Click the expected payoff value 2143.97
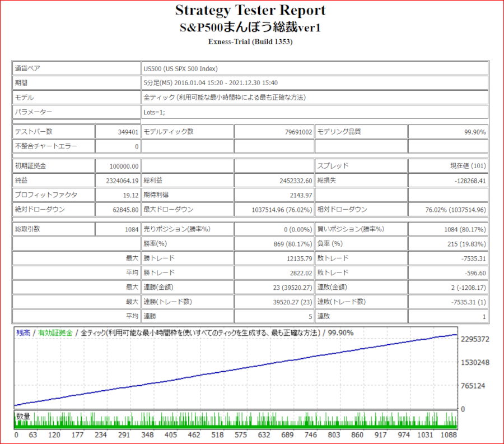 pyautogui.click(x=300, y=195)
